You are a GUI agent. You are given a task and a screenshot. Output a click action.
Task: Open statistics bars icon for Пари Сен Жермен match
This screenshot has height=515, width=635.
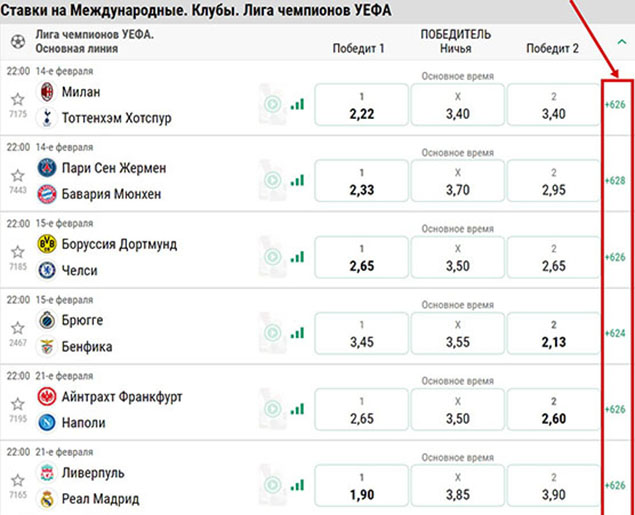296,180
